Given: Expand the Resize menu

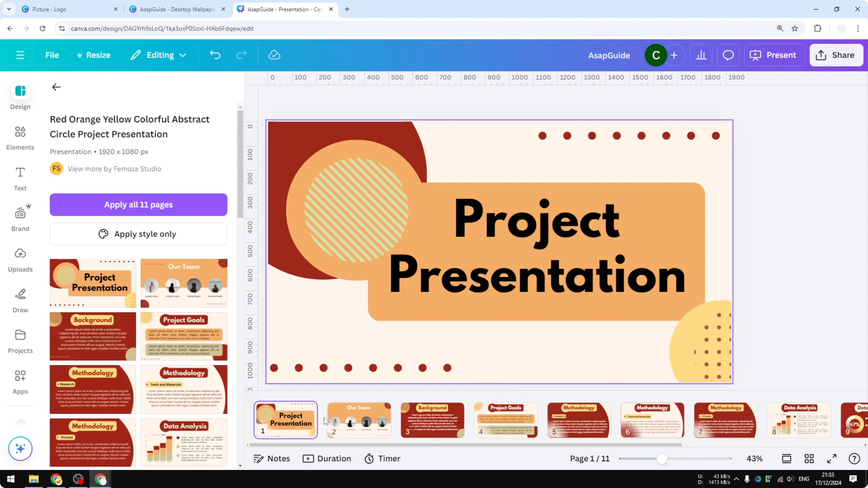Looking at the screenshot, I should pos(93,55).
